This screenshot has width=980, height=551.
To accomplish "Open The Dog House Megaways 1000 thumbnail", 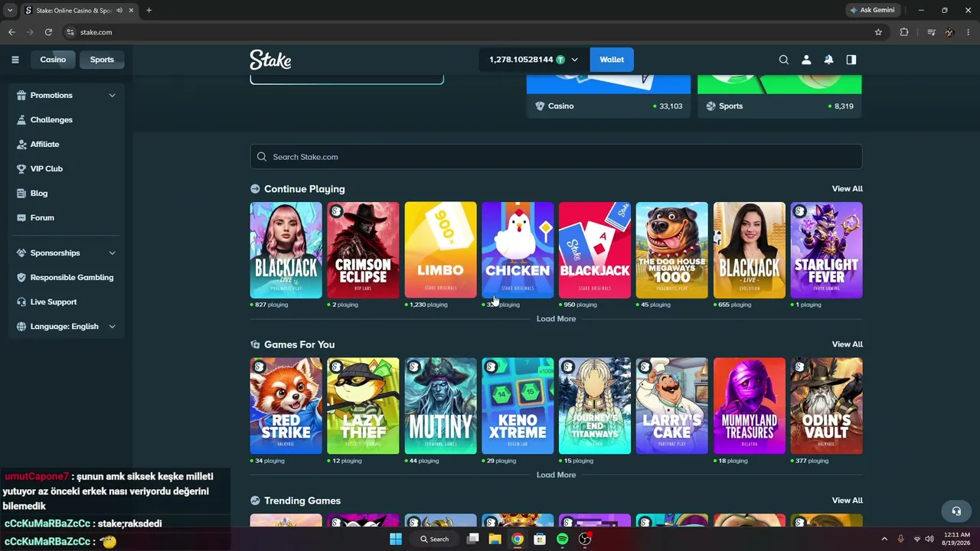I will tap(671, 250).
